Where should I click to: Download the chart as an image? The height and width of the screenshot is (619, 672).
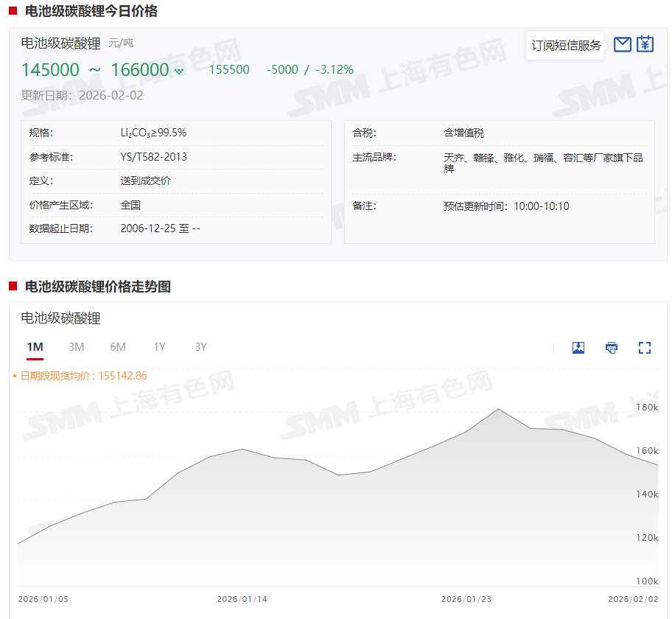[x=578, y=348]
